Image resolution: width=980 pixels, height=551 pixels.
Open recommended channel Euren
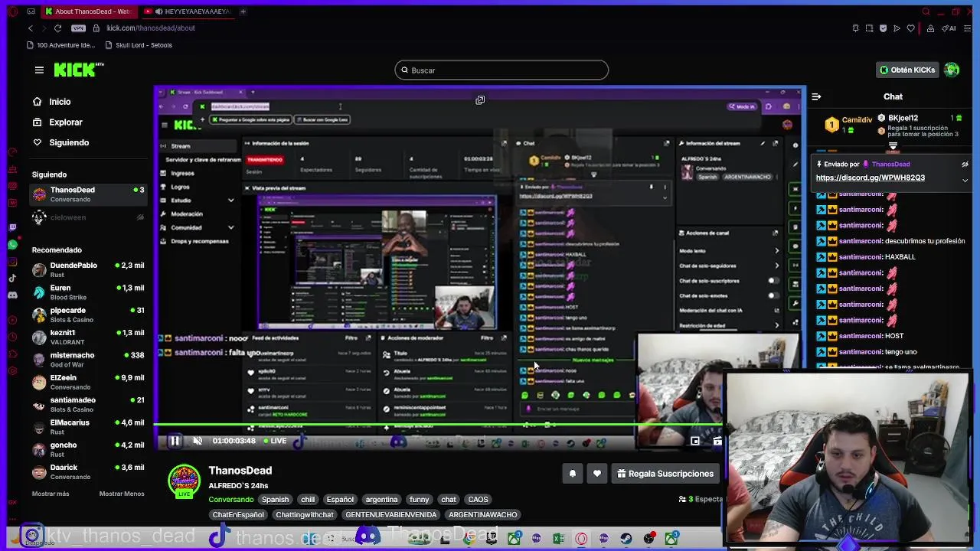click(x=89, y=292)
